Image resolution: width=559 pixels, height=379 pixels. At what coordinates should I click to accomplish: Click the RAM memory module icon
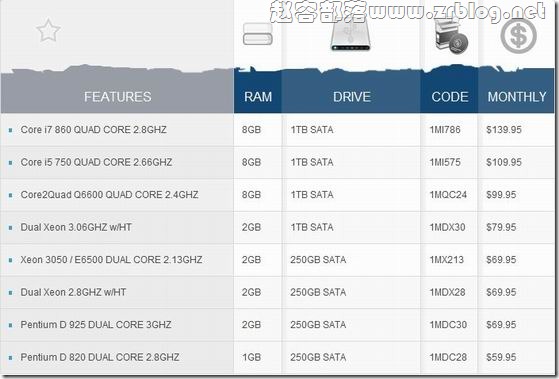pyautogui.click(x=258, y=34)
